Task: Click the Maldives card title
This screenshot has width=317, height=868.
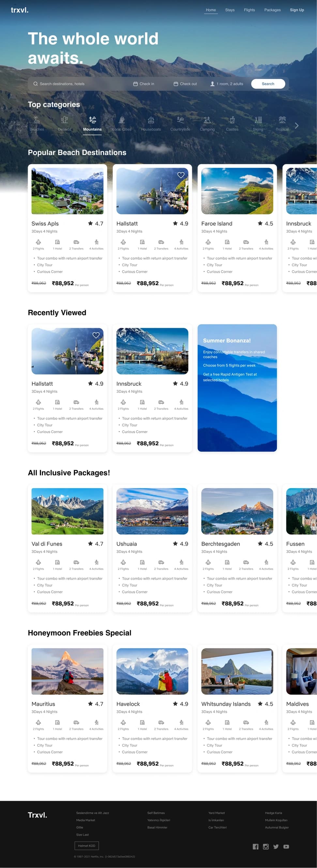Action: coord(297,704)
